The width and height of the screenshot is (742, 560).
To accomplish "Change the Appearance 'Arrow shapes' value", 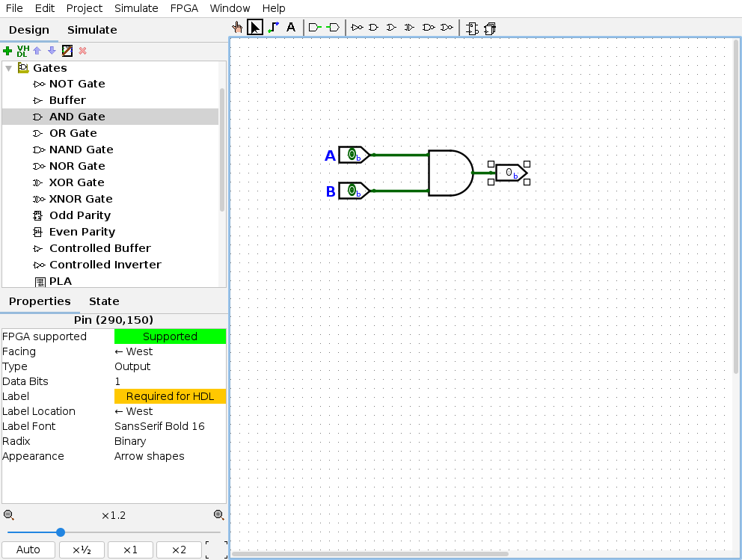I will [169, 456].
